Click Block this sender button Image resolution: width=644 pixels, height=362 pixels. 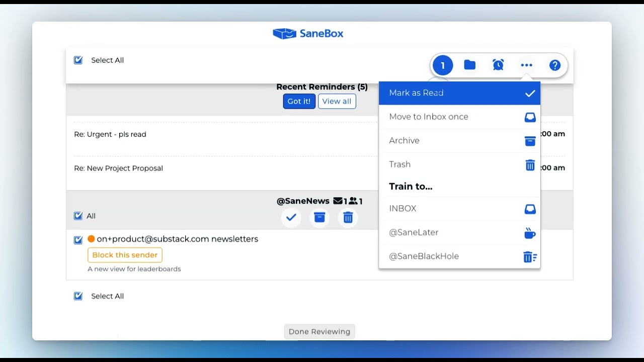coord(125,255)
